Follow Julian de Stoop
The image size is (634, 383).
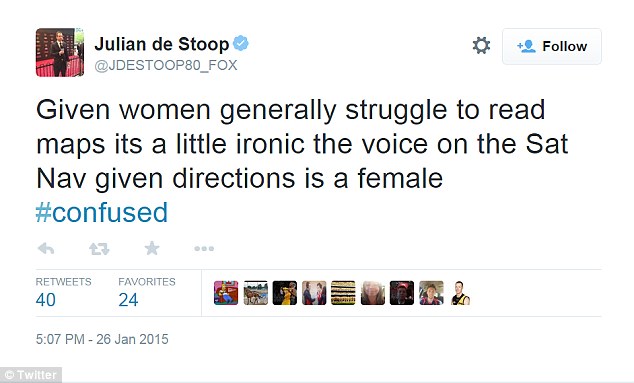coord(552,46)
